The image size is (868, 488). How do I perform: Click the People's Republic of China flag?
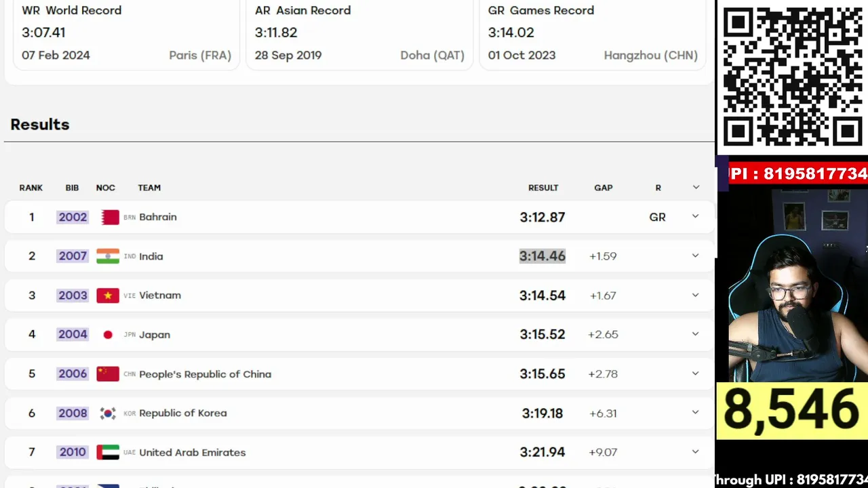108,373
